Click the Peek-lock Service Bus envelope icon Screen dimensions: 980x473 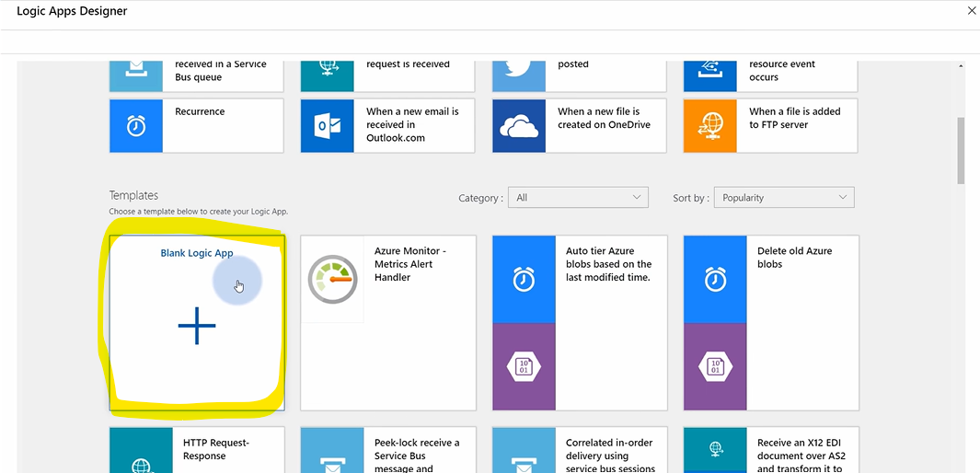click(332, 450)
